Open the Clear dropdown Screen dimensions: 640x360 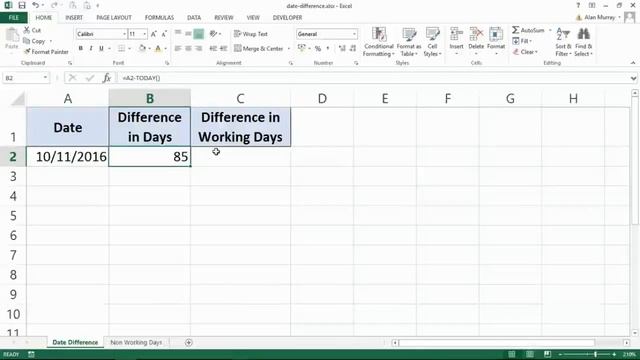point(525,52)
